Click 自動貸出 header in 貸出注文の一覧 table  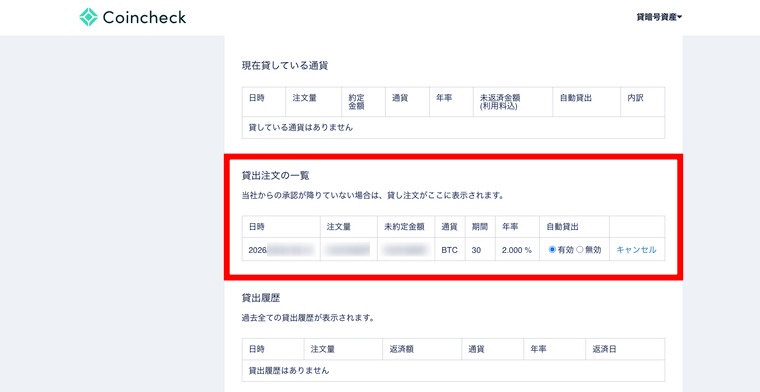(x=574, y=227)
